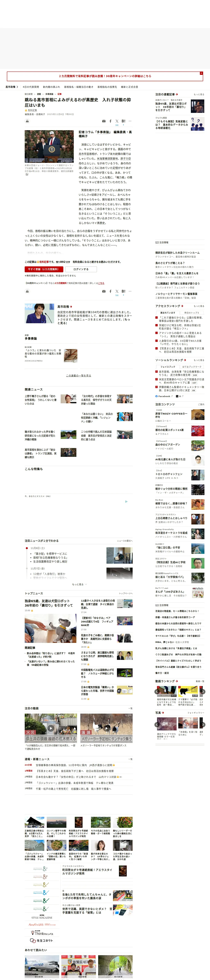Close the 30th anniversary campaign banner
This screenshot has height=980, width=210.
201,73
